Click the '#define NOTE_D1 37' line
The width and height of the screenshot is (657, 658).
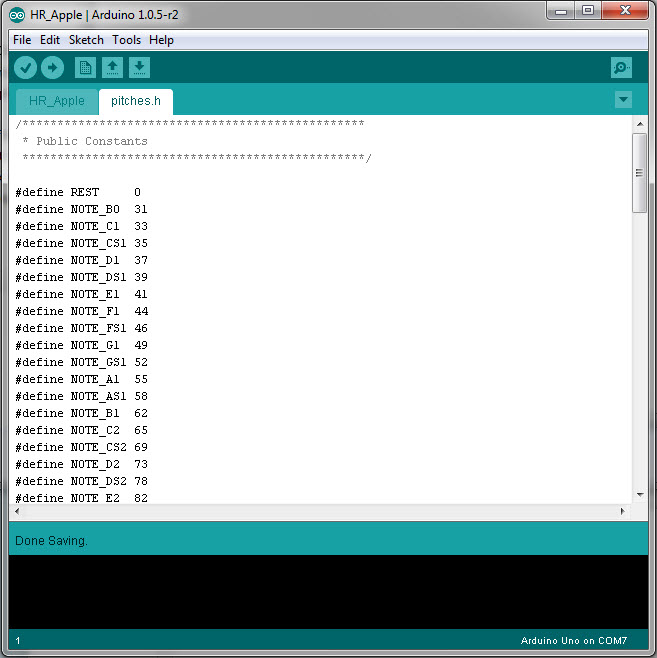(x=81, y=260)
